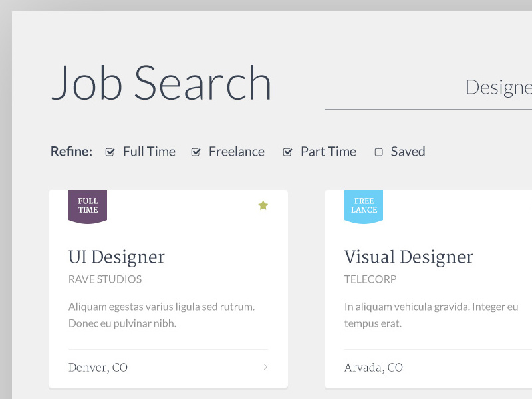
Task: Enable the Saved filter
Action: pyautogui.click(x=379, y=152)
